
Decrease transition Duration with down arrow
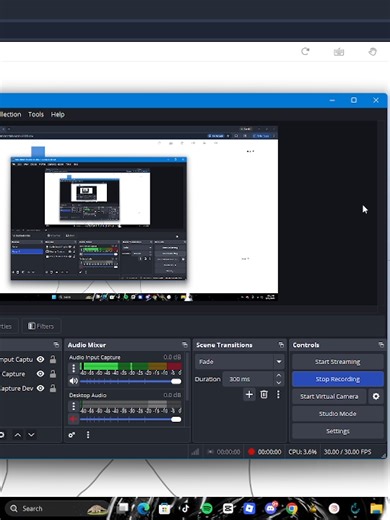279,383
